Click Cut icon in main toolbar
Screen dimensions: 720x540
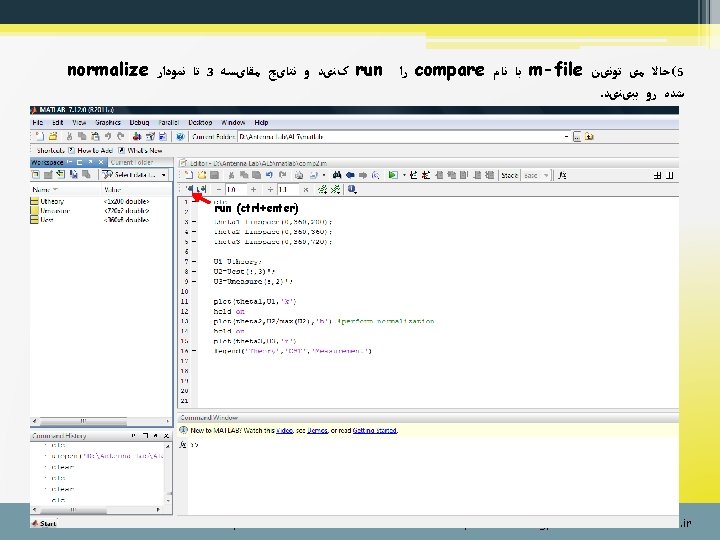point(69,136)
